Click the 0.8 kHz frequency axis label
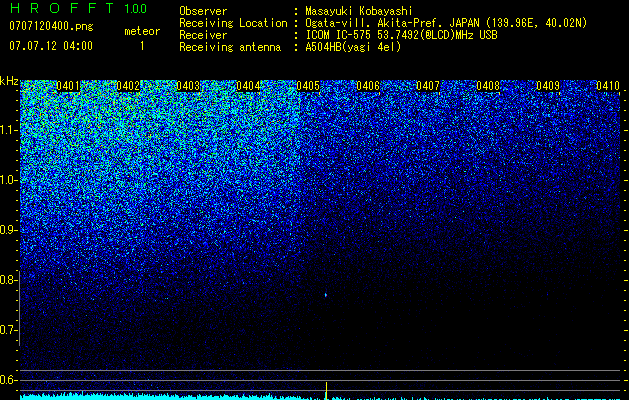Image resolution: width=629 pixels, height=400 pixels. coord(9,280)
